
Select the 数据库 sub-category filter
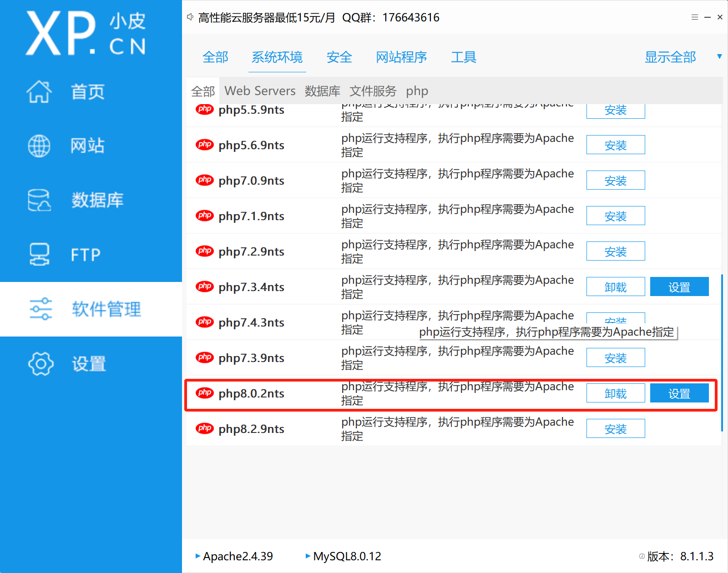(323, 91)
